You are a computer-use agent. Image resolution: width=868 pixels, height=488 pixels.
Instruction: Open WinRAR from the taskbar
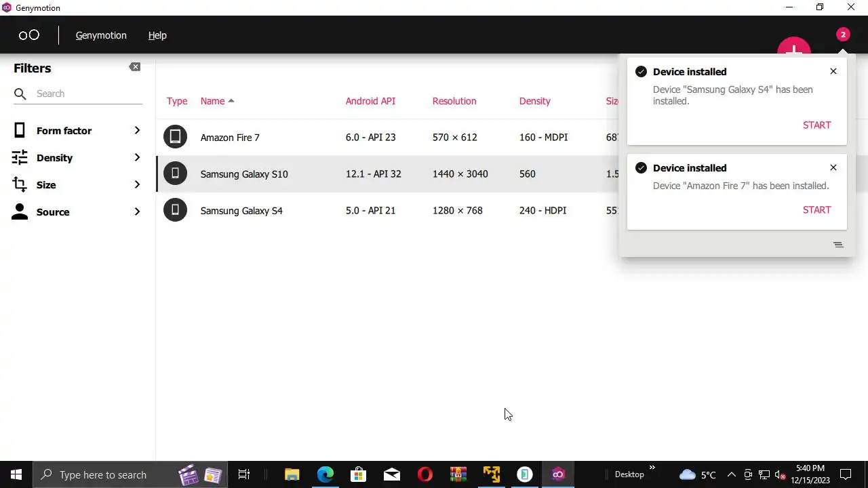[458, 474]
